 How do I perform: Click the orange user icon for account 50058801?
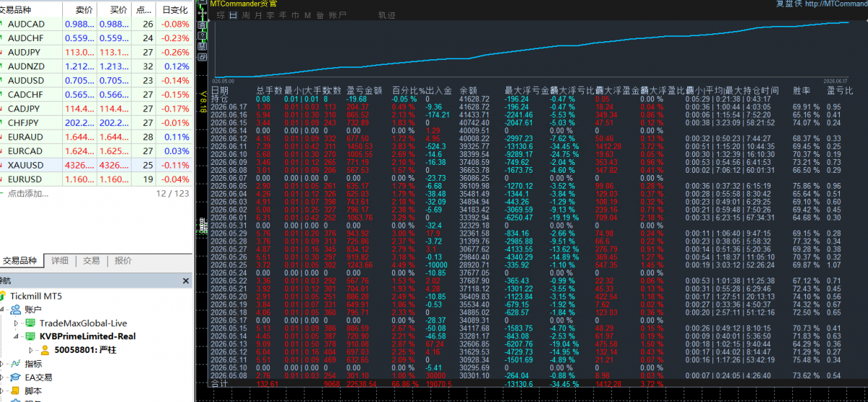tap(45, 350)
